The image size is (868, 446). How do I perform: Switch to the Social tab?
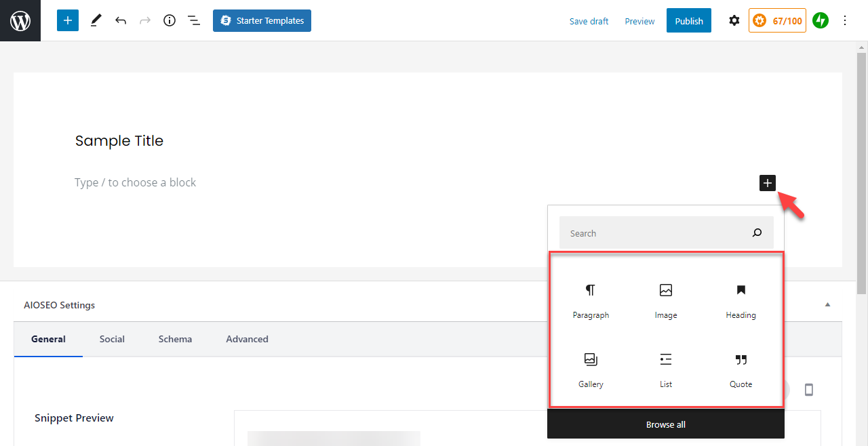point(112,339)
